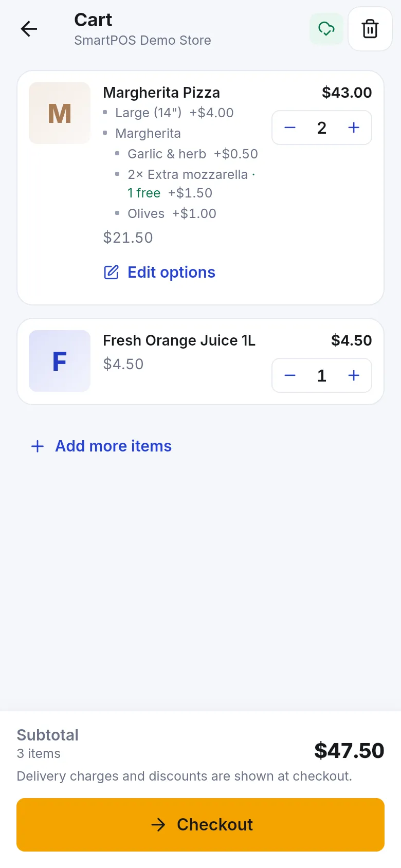Click the Margherita Pizza quantity value 2
Screen dimensions: 401x868
pos(322,128)
